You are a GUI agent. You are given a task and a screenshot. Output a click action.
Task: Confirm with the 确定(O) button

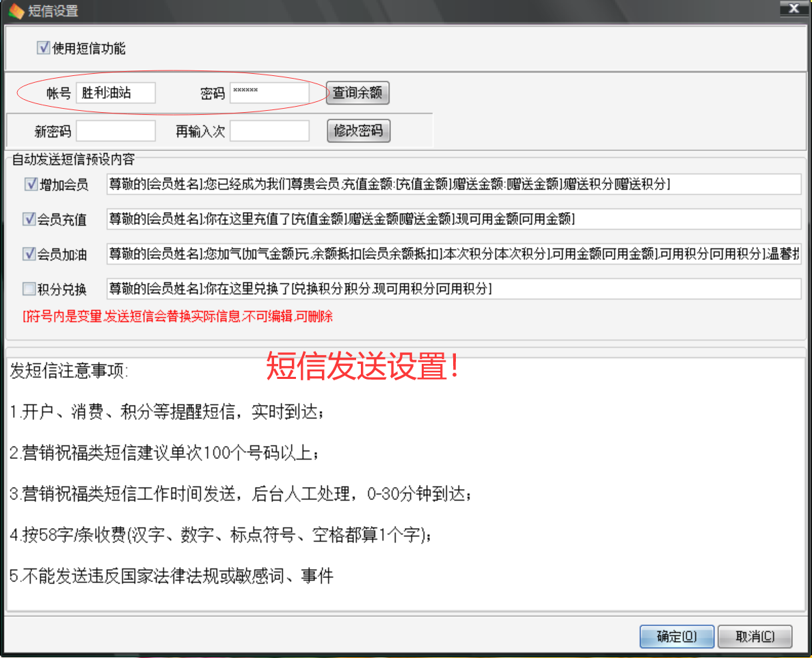click(x=677, y=636)
